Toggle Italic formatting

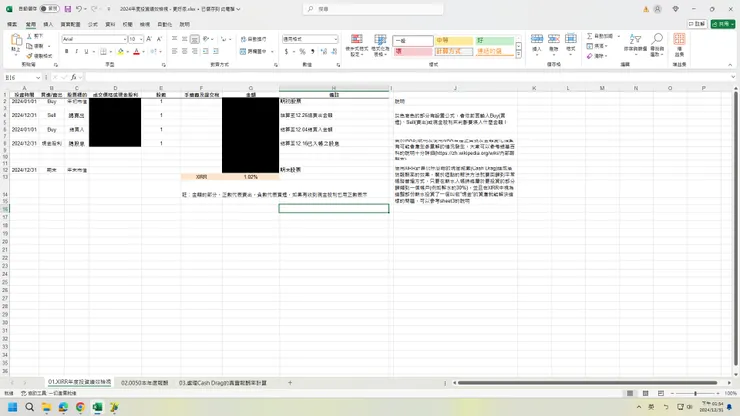(76, 51)
